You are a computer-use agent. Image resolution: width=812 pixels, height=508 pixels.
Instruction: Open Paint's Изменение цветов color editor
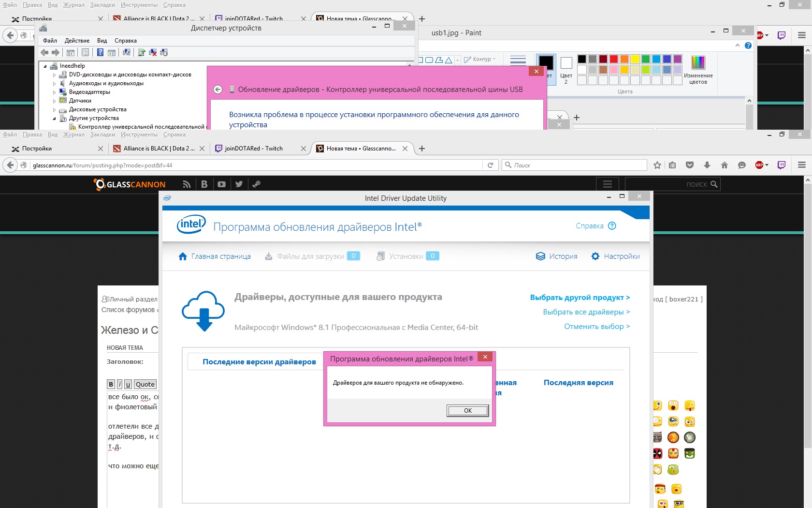[698, 70]
